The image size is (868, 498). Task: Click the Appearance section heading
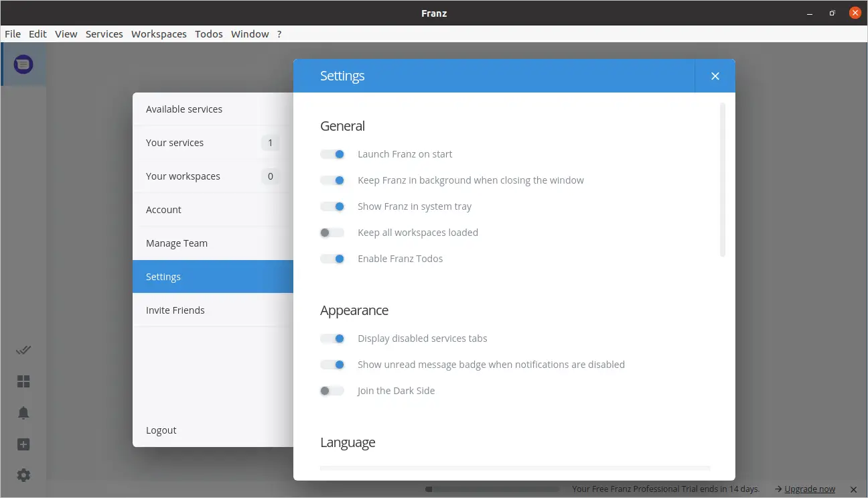[x=354, y=310]
